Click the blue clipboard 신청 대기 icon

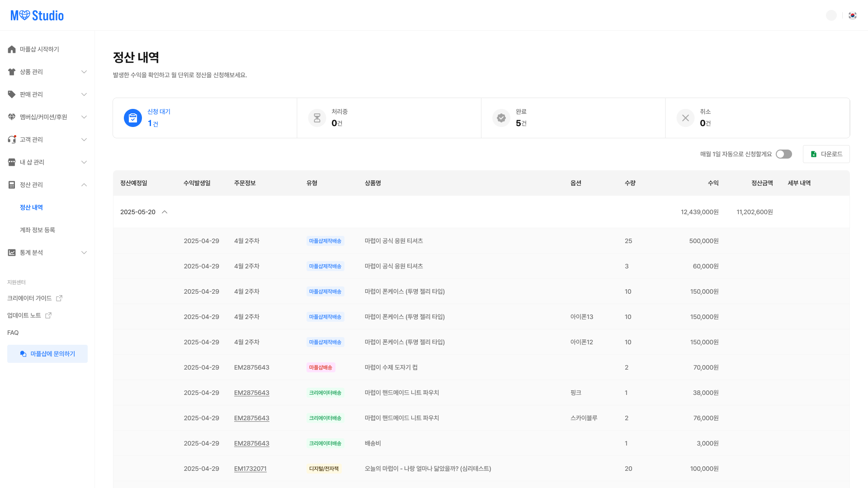133,118
